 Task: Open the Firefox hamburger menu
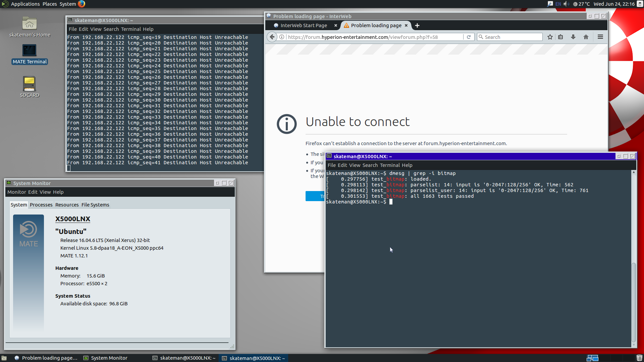point(600,37)
